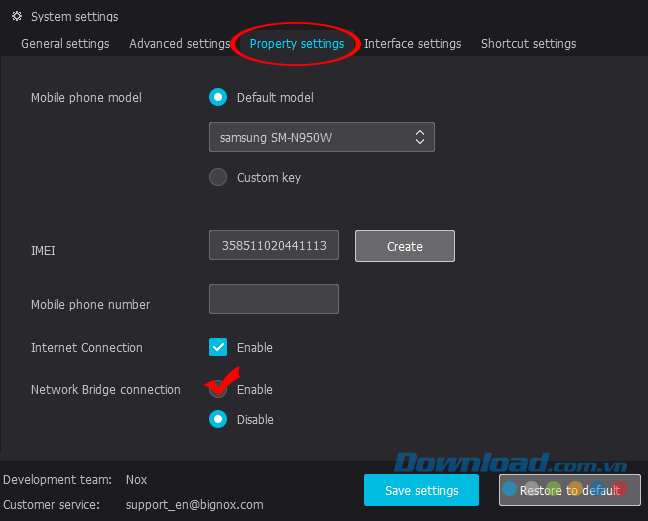The image size is (648, 521).
Task: Select Disable for Network Bridge connection
Action: (218, 419)
